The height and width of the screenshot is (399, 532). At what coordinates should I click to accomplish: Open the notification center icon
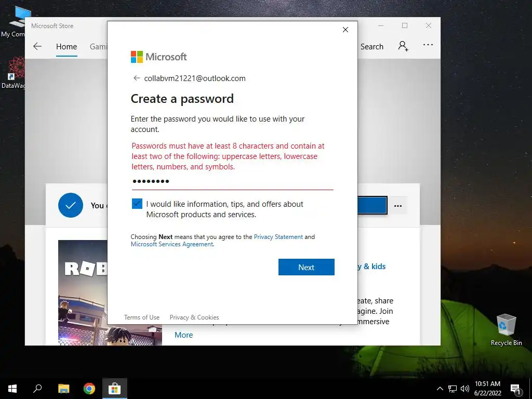pos(515,389)
